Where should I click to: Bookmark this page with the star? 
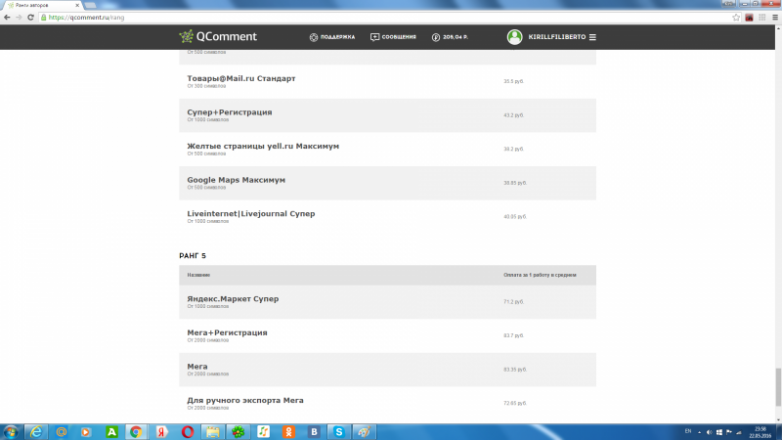[x=736, y=17]
